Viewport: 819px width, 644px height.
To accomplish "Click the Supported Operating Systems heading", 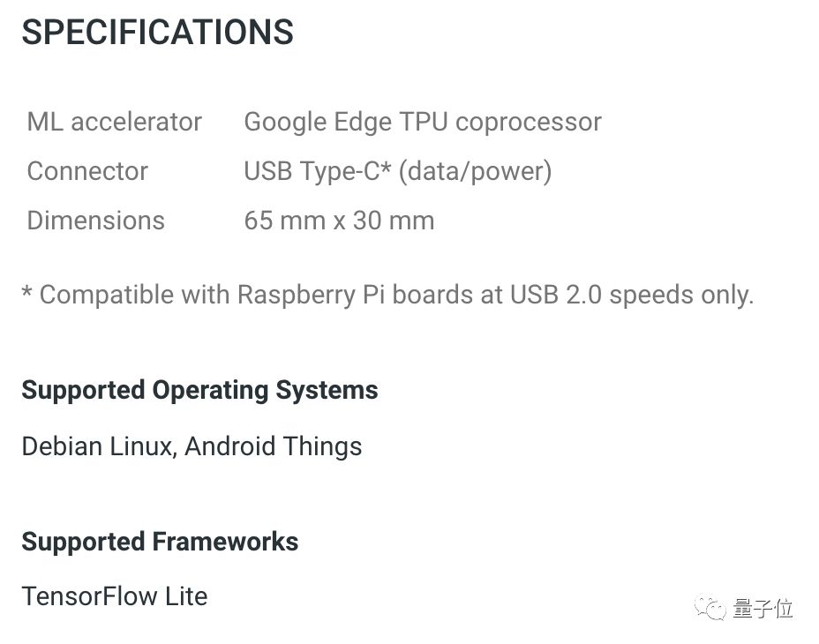I will (199, 390).
